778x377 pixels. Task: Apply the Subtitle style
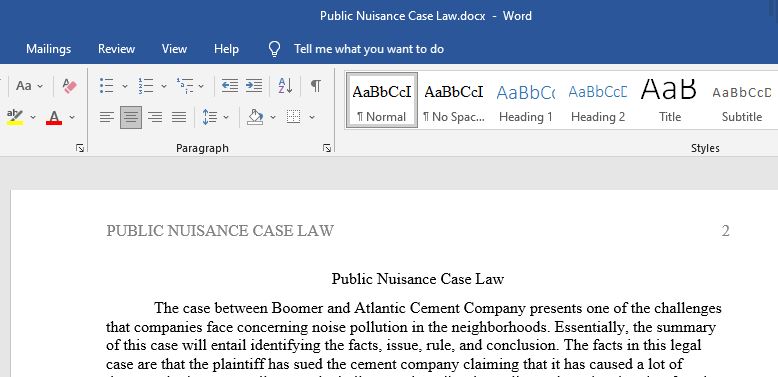pyautogui.click(x=742, y=100)
